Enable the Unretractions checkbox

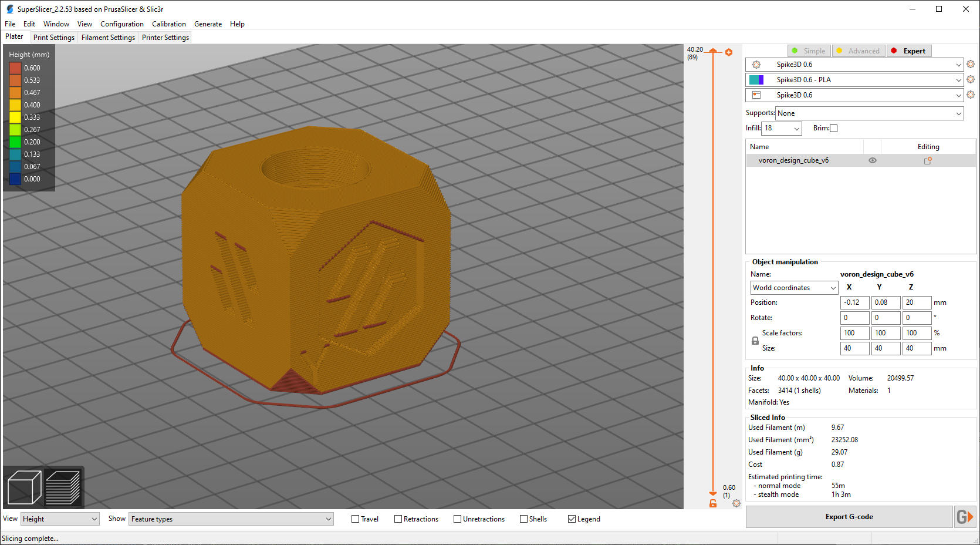click(x=457, y=519)
